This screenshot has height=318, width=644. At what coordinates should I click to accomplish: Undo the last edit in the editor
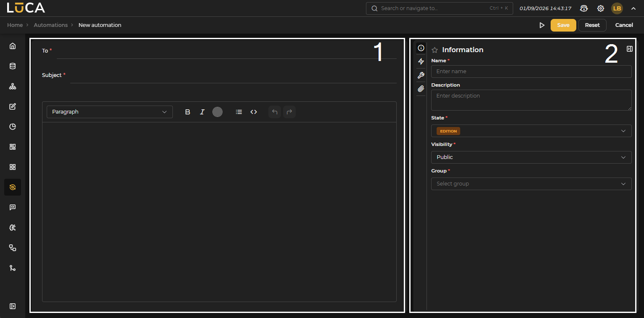(x=275, y=112)
